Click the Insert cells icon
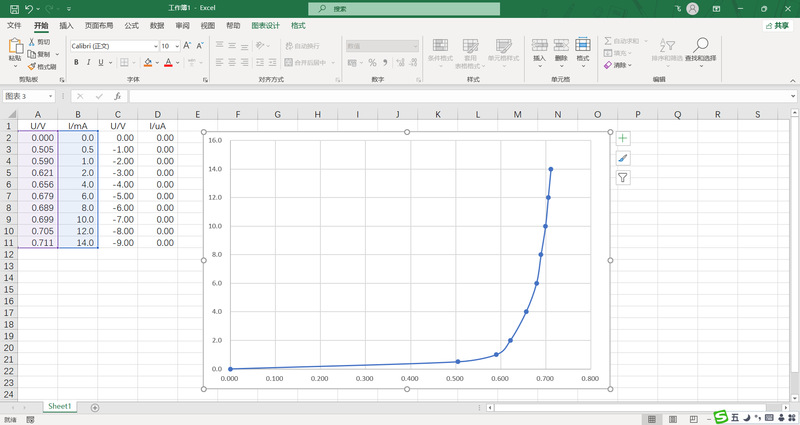This screenshot has height=425, width=800. coord(539,45)
